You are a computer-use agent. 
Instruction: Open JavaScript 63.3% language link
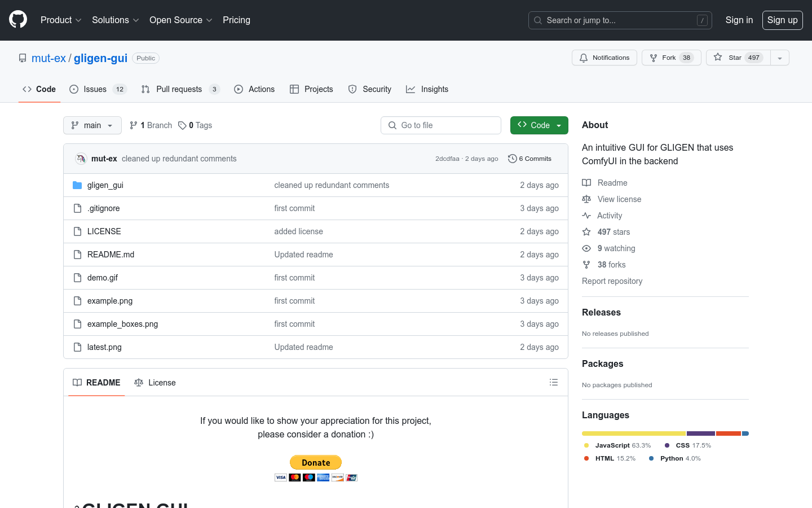click(617, 445)
